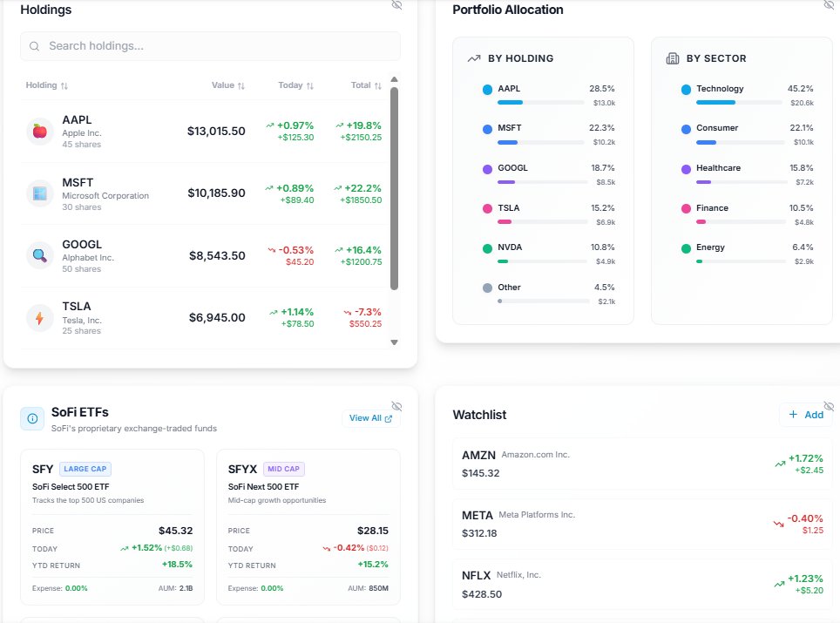
Task: Click MSFT blue dot in By Holding
Action: coord(487,129)
